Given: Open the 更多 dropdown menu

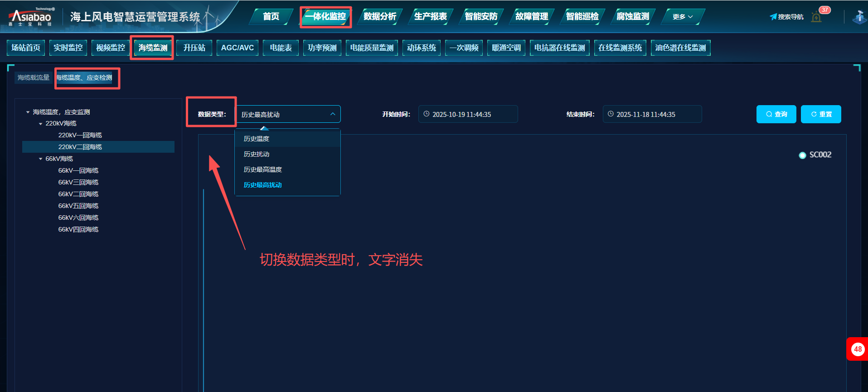Looking at the screenshot, I should click(x=683, y=17).
